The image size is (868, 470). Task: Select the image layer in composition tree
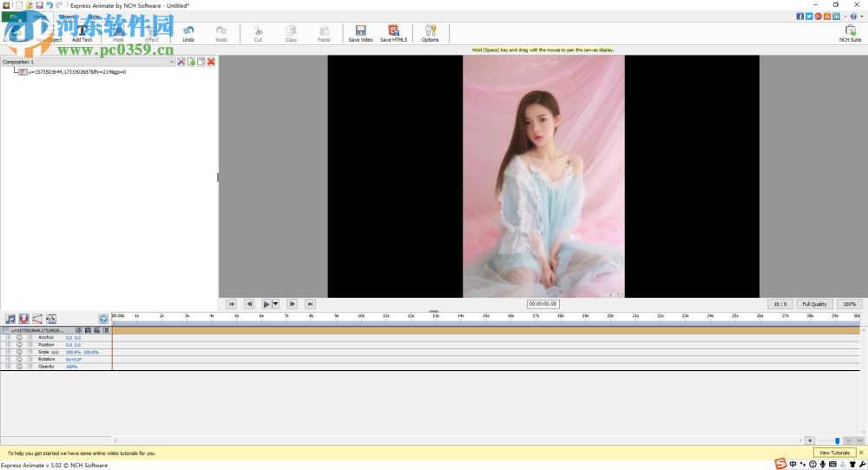coord(73,72)
